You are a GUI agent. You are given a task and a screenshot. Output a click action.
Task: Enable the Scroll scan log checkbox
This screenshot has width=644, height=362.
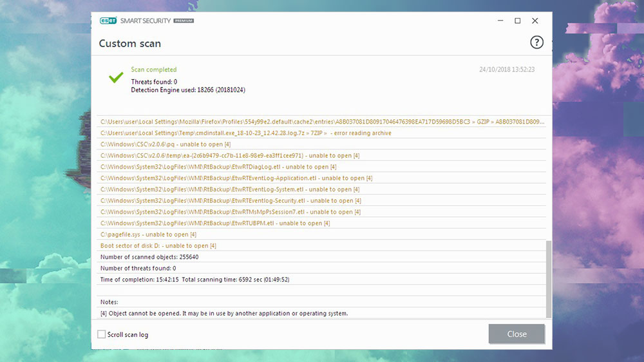tap(102, 334)
